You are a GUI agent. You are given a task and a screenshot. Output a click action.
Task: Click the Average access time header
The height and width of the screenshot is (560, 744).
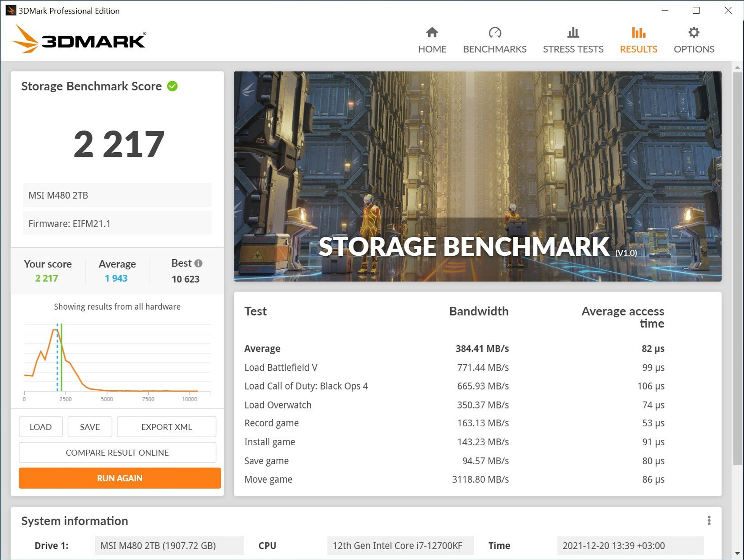click(623, 317)
